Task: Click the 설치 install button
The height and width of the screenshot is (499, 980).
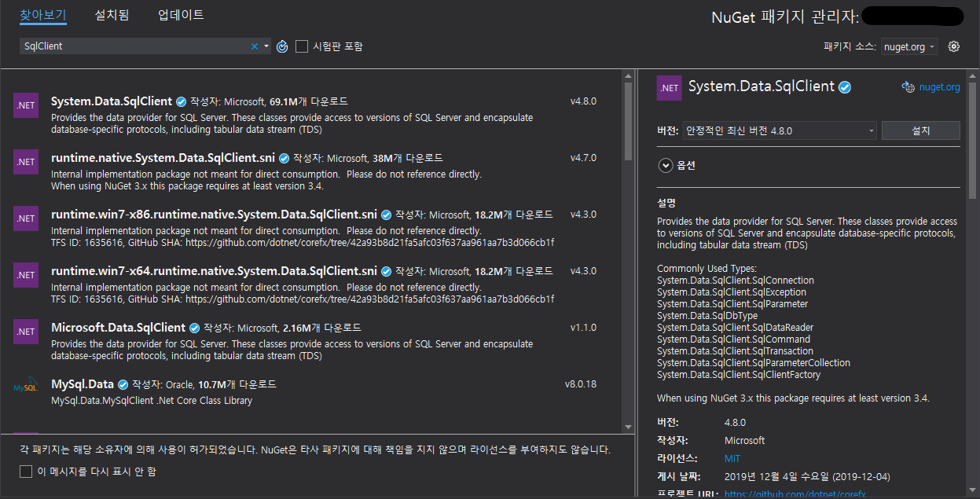Action: pos(921,130)
